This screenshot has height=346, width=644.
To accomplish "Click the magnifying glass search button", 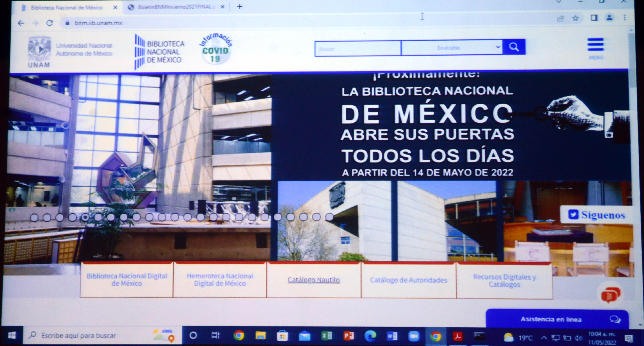I will 514,47.
